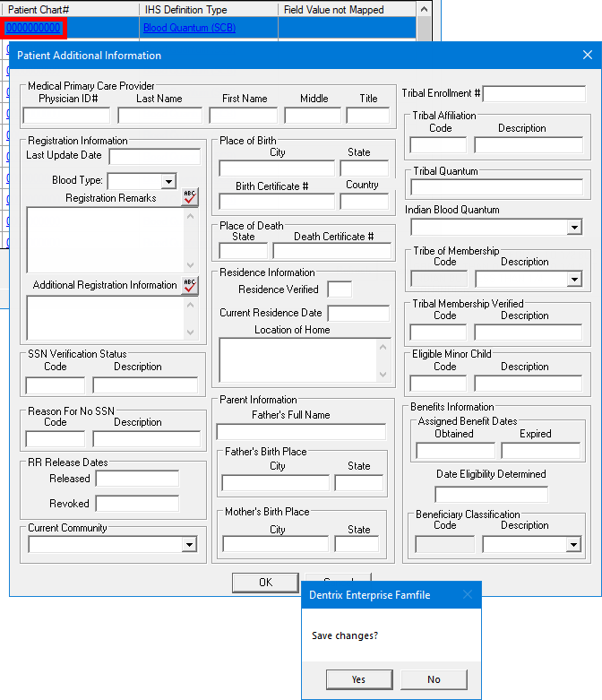This screenshot has width=602, height=700.
Task: Expand the Indian Blood Quantum dropdown
Action: point(575,228)
